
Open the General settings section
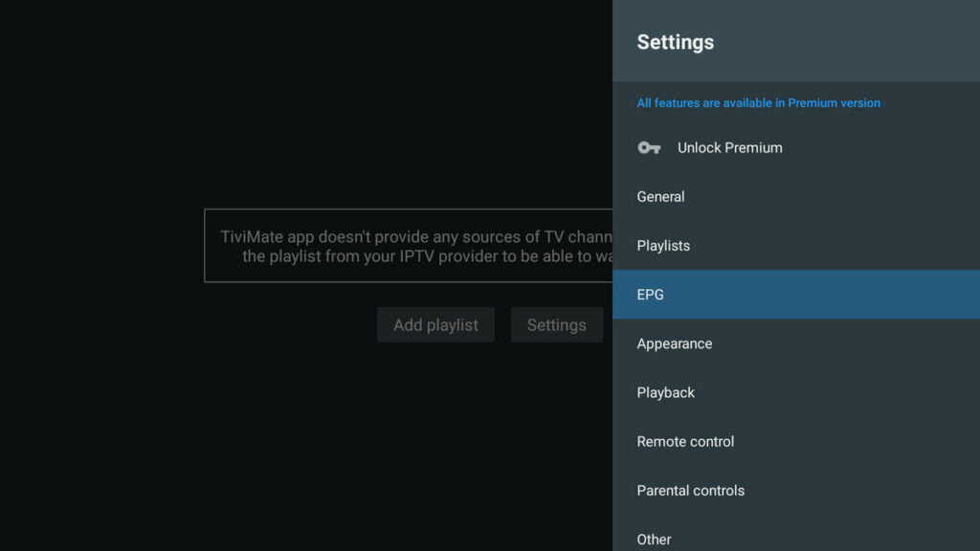tap(661, 197)
